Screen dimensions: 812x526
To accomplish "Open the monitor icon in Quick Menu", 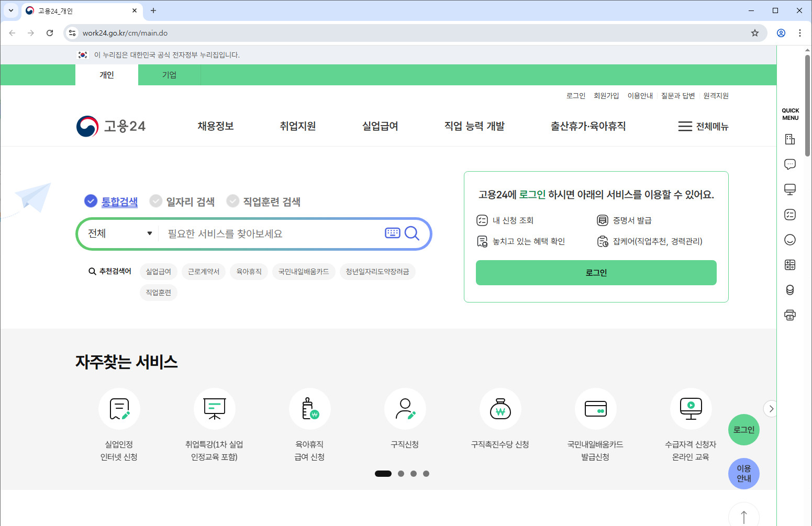I will pyautogui.click(x=790, y=189).
